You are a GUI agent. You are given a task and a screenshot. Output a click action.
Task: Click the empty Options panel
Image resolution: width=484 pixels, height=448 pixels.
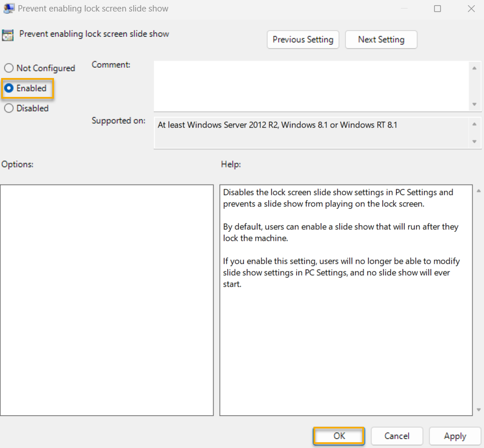coord(106,298)
